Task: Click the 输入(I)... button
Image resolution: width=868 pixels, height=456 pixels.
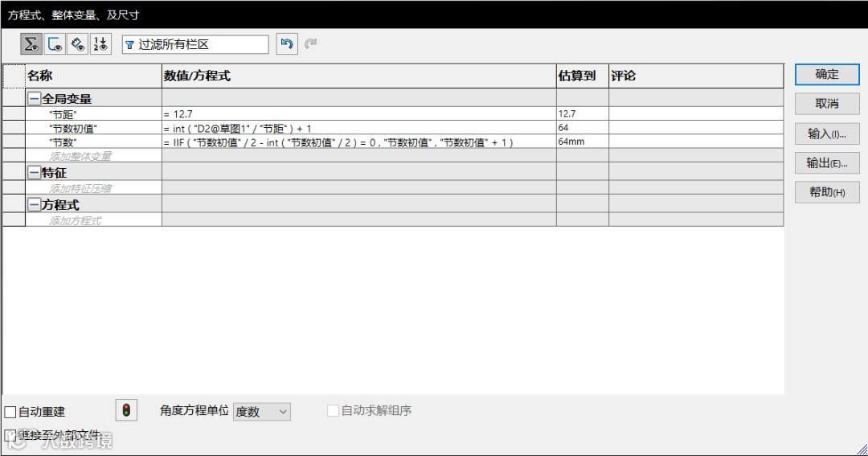Action: [827, 134]
